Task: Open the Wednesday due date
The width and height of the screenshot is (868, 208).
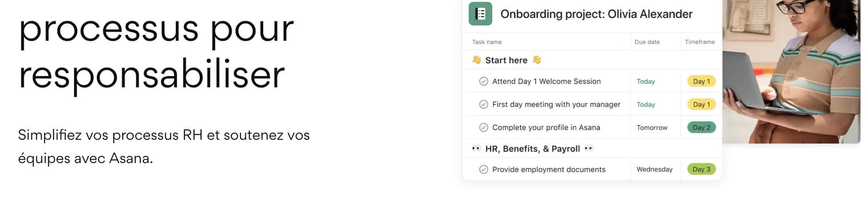Action: coord(654,169)
